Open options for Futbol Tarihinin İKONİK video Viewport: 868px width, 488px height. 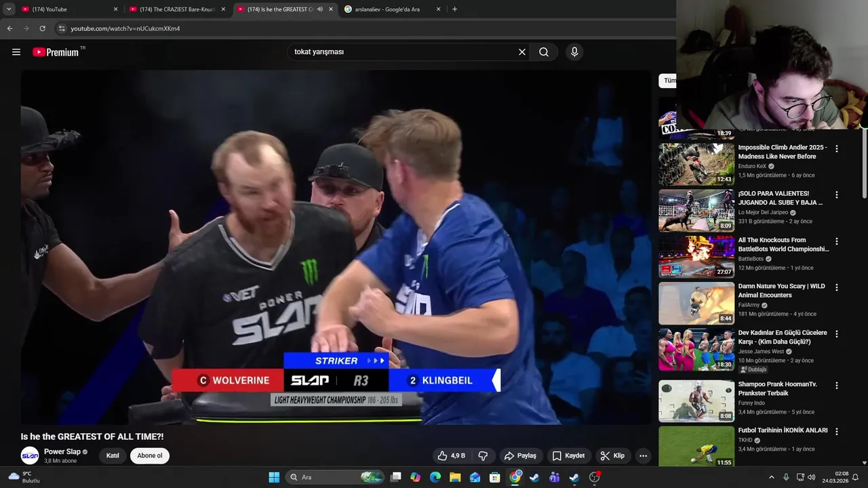(837, 432)
